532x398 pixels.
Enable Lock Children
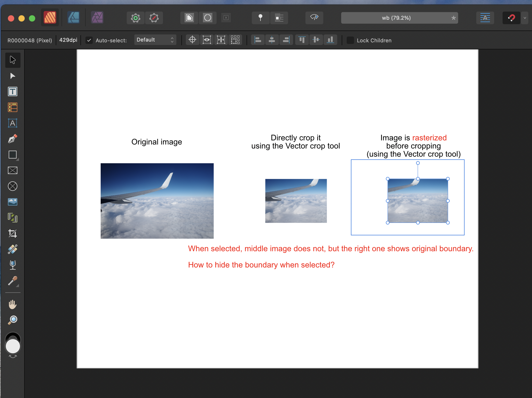[350, 40]
